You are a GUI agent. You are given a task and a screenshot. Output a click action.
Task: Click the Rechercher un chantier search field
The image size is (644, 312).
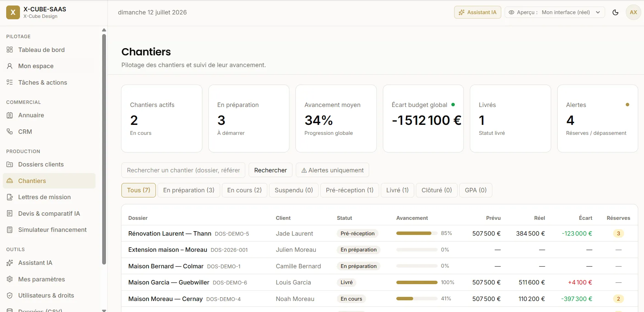tap(183, 170)
